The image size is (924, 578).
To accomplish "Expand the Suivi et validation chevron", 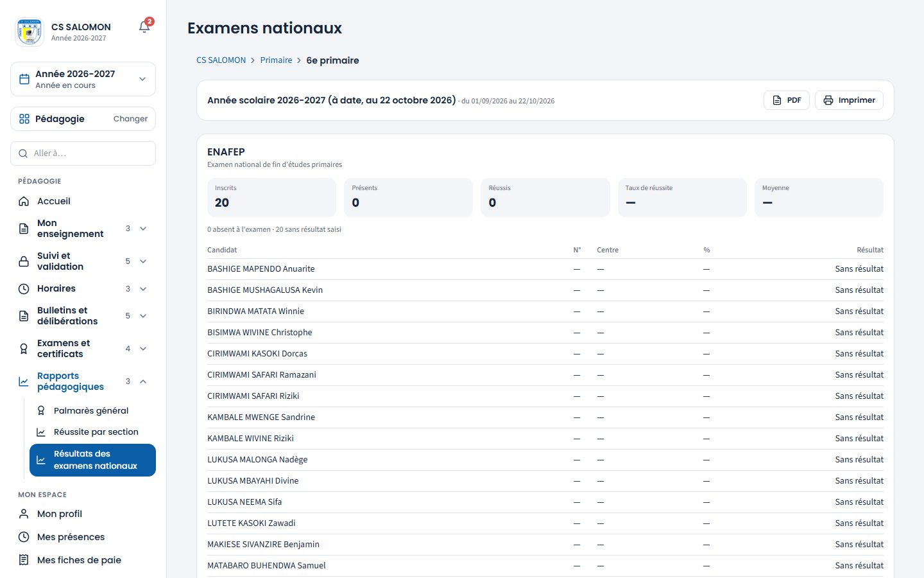I will [143, 261].
